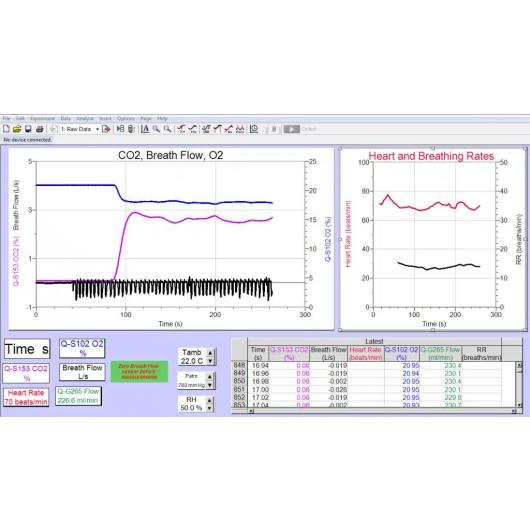Click the Data Collection clock icon
Viewport: 530px width, 530px height.
click(x=254, y=129)
